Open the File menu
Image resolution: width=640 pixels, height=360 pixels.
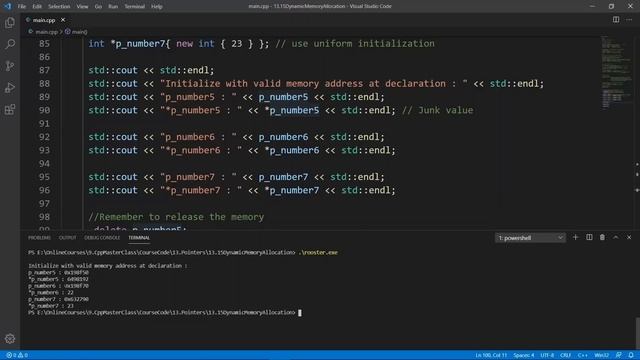coord(22,6)
